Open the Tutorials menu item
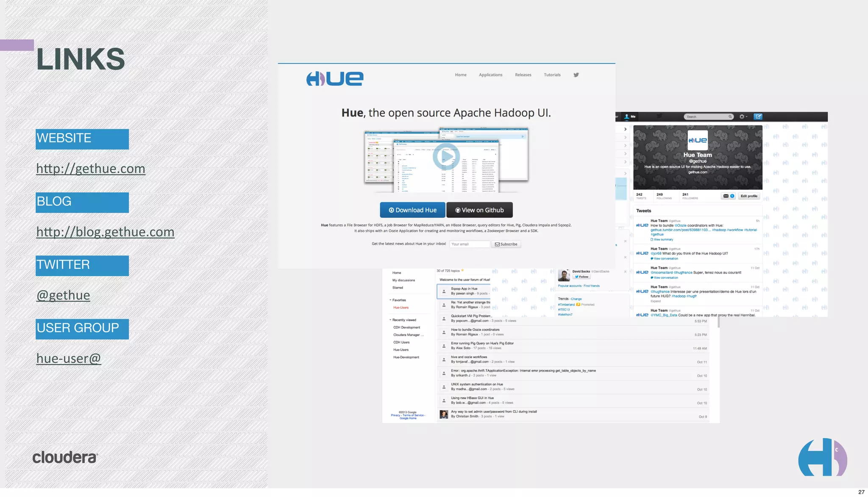868x497 pixels. (552, 75)
